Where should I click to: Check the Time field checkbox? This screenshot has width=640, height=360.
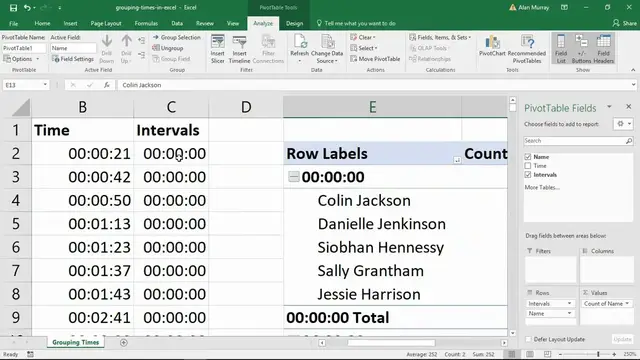[528, 166]
